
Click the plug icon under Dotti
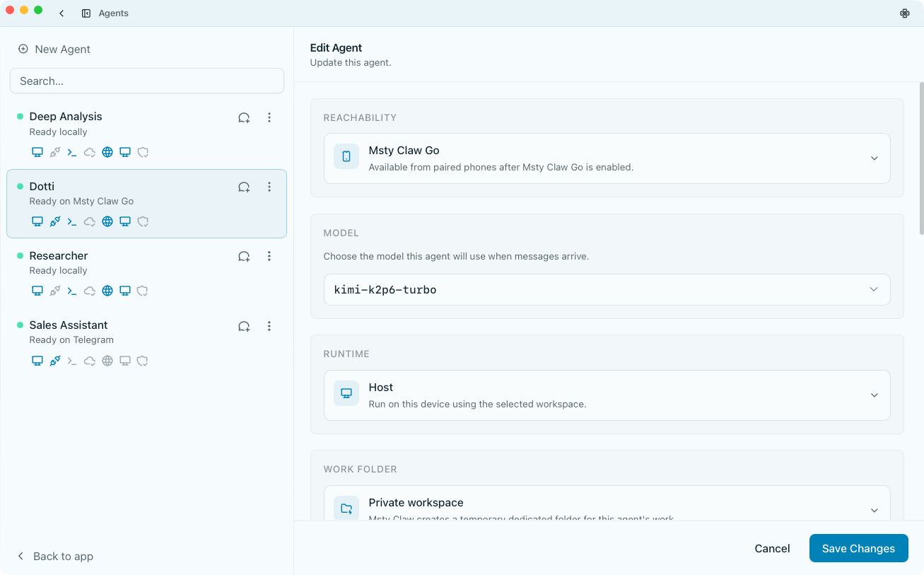pos(55,221)
